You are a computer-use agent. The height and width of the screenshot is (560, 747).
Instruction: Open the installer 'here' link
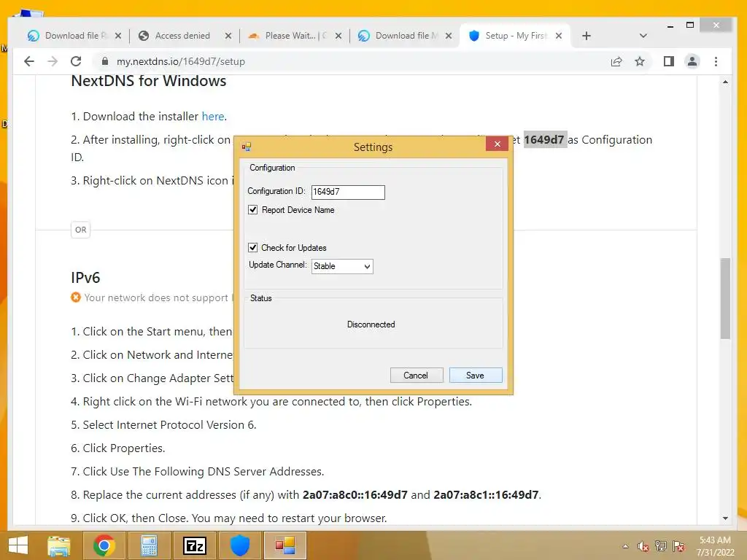pyautogui.click(x=212, y=116)
